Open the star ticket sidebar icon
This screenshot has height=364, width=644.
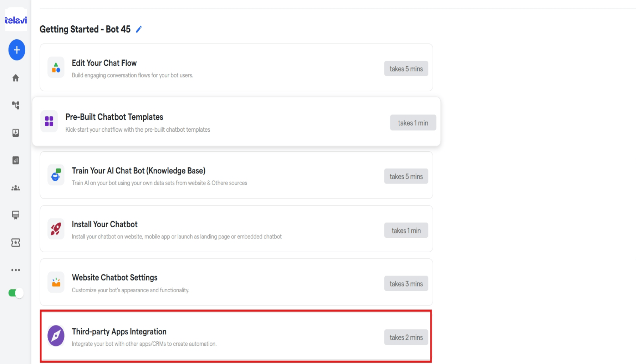tap(16, 243)
